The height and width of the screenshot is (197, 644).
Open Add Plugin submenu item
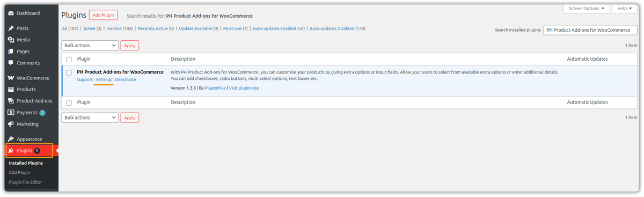[19, 172]
